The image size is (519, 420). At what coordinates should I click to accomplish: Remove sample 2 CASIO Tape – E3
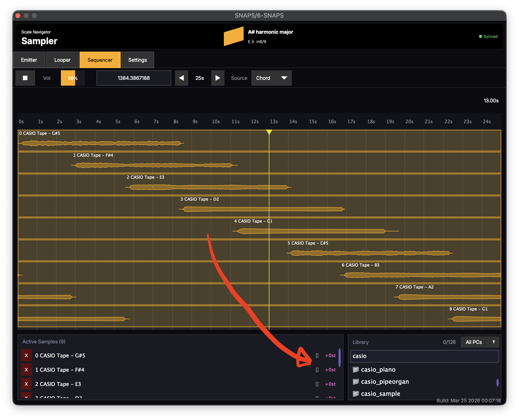[26, 384]
